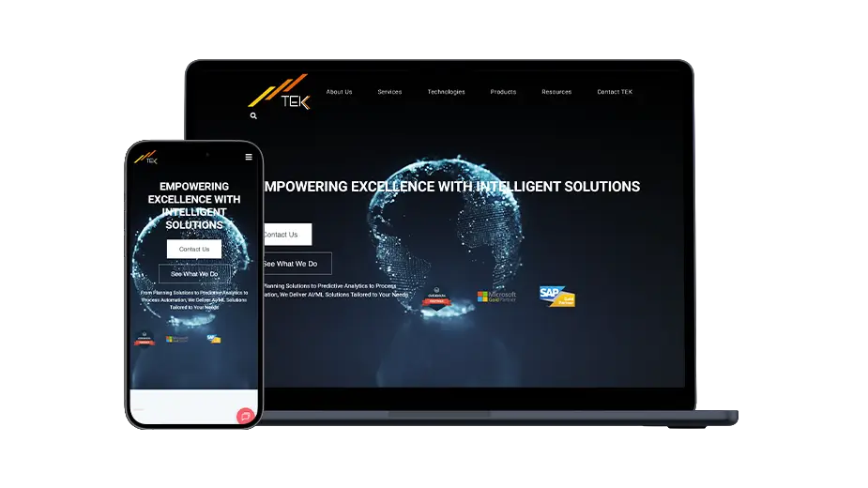Click the search magnifier icon below the logo
This screenshot has width=868, height=488.
(x=253, y=116)
